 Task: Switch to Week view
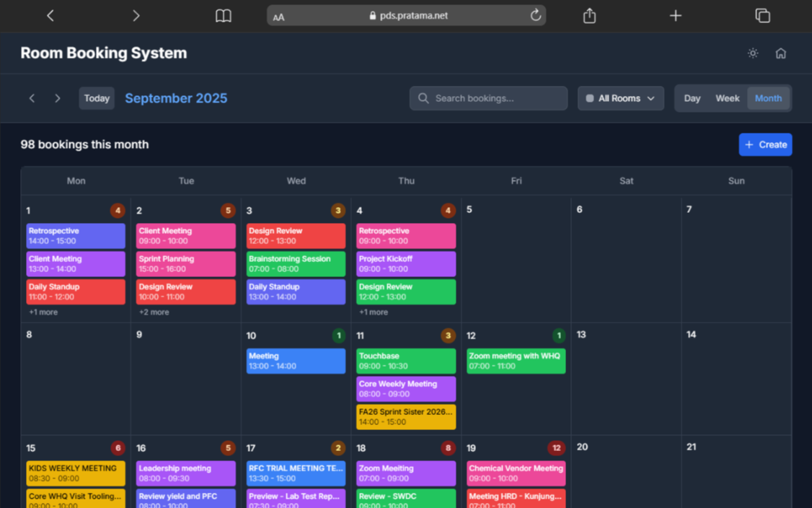[727, 98]
